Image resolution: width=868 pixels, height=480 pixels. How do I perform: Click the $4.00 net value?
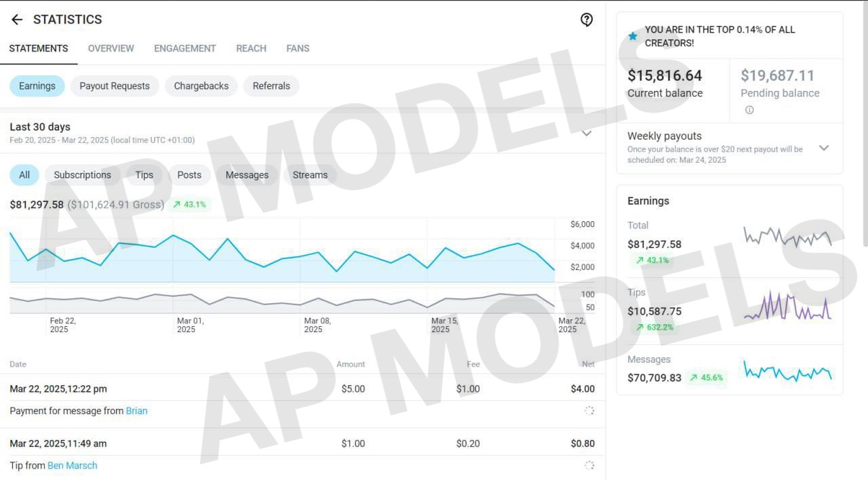point(583,389)
